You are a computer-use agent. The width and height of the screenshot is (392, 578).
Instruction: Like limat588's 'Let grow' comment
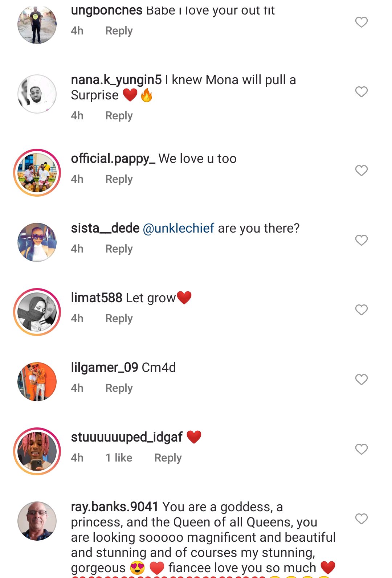pos(361,310)
